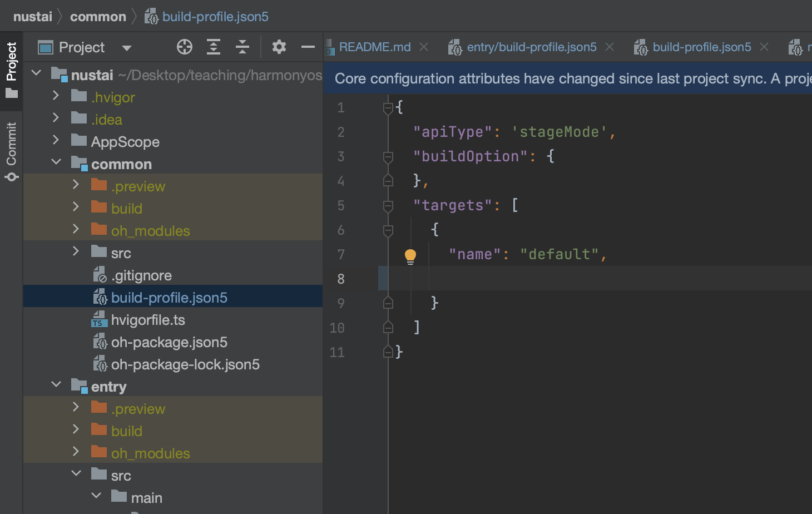
Task: Select oh-package.json5 in the project tree
Action: [x=173, y=342]
